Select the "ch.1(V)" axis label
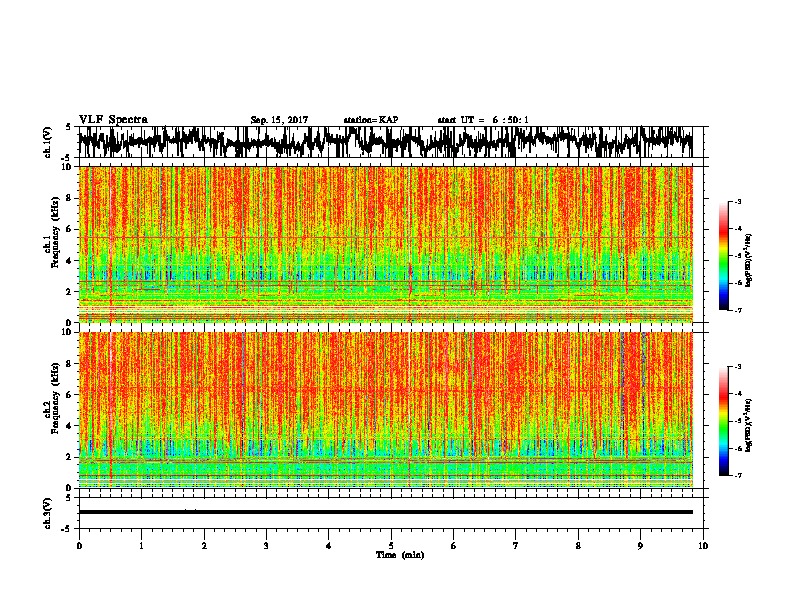Viewport: 792px width, 612px height. pyautogui.click(x=48, y=142)
